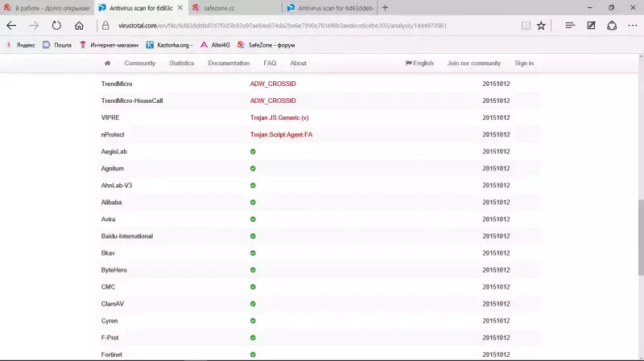Click the vertical scrollbar thumb
Image resolution: width=644 pixels, height=361 pixels.
(641, 237)
